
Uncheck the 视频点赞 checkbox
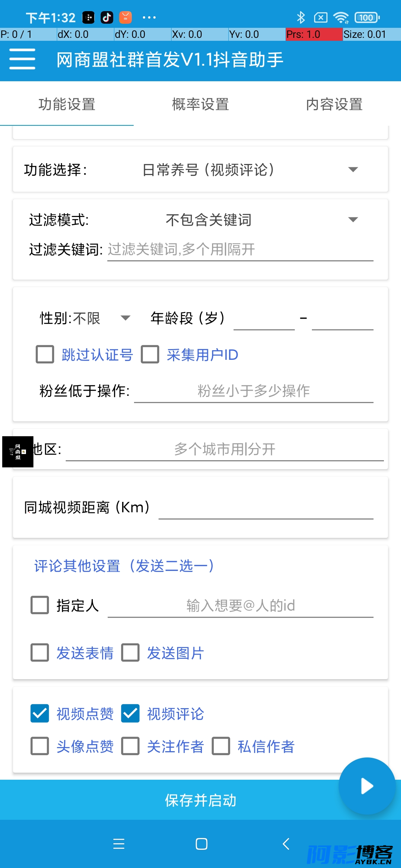(40, 713)
